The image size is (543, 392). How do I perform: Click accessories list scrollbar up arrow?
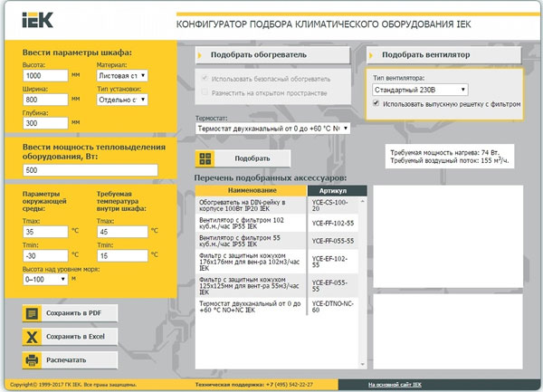[363, 201]
